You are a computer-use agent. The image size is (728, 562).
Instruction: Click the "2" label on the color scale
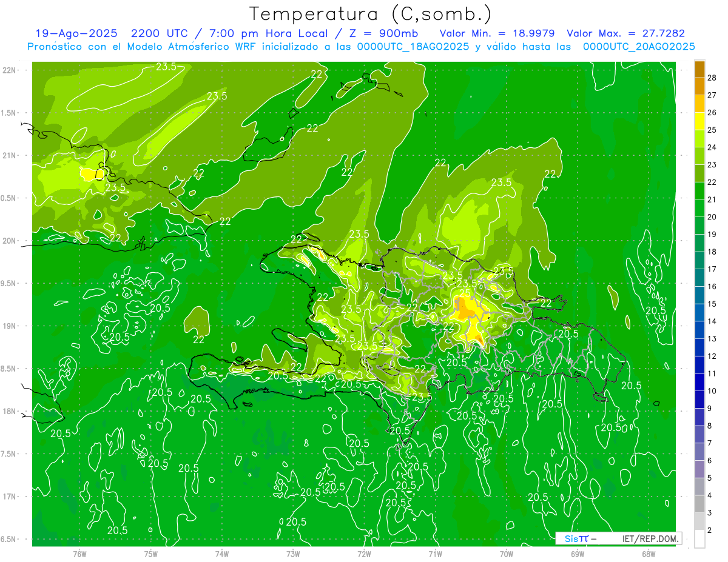point(710,530)
